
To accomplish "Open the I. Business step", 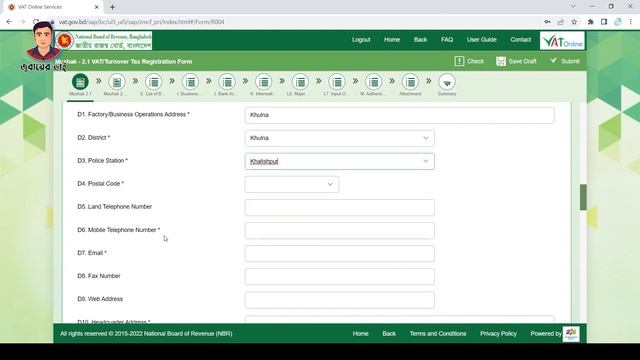I will pos(190,82).
